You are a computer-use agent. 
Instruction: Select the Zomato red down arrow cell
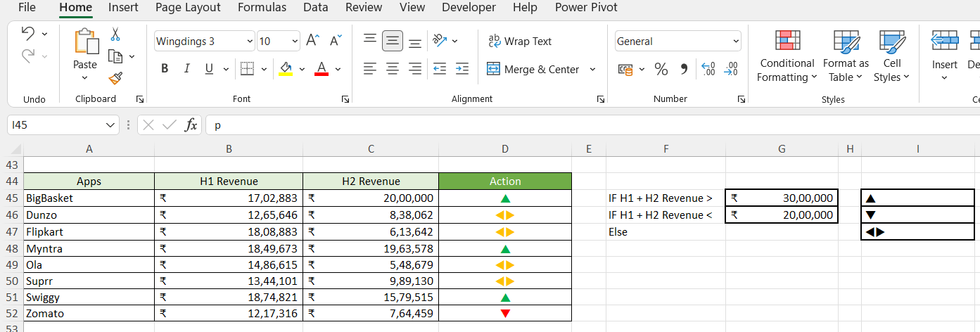pyautogui.click(x=505, y=314)
